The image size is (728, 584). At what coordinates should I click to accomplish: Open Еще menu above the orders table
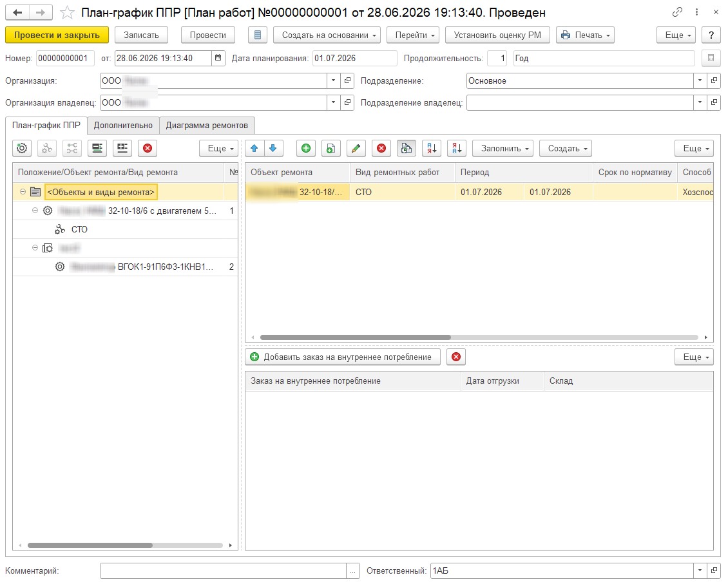pos(694,357)
